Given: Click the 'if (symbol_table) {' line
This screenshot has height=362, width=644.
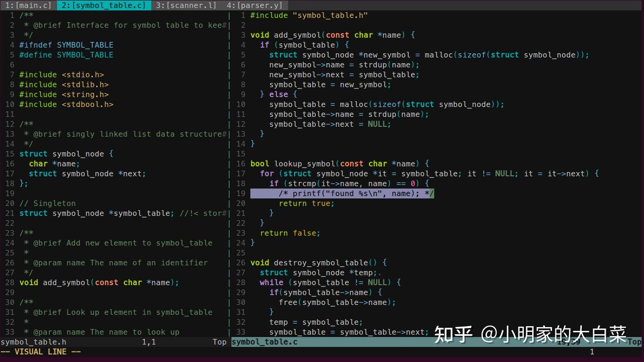Looking at the screenshot, I should pos(305,45).
